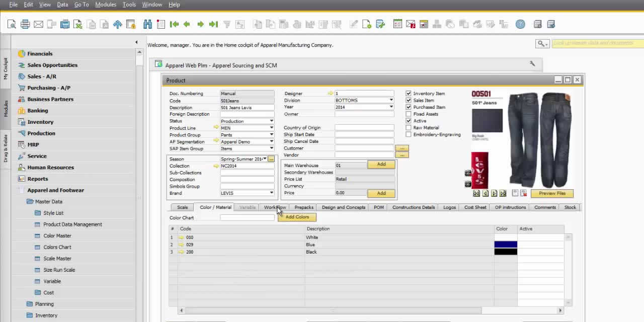This screenshot has height=322, width=644.
Task: Click the Print icon in toolbar
Action: 25,24
